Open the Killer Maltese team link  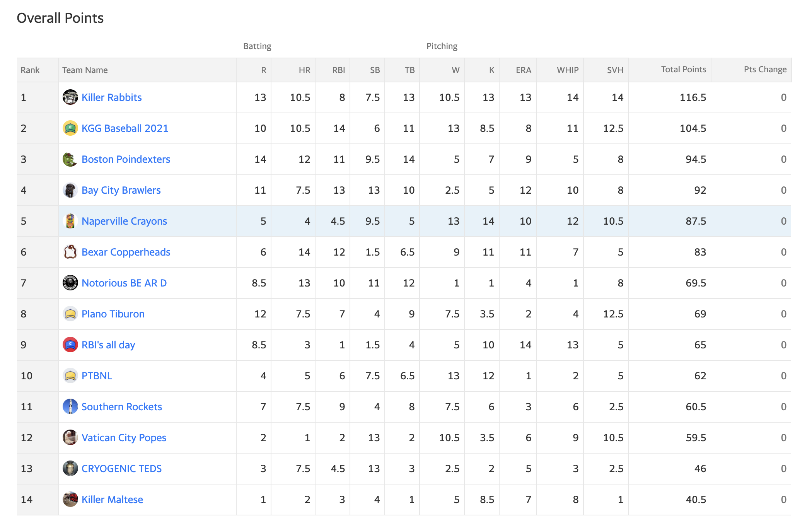click(112, 500)
